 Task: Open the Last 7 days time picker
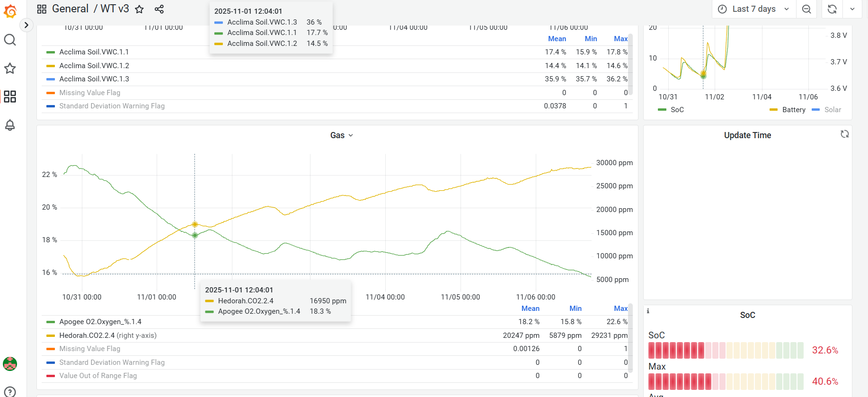pyautogui.click(x=753, y=9)
